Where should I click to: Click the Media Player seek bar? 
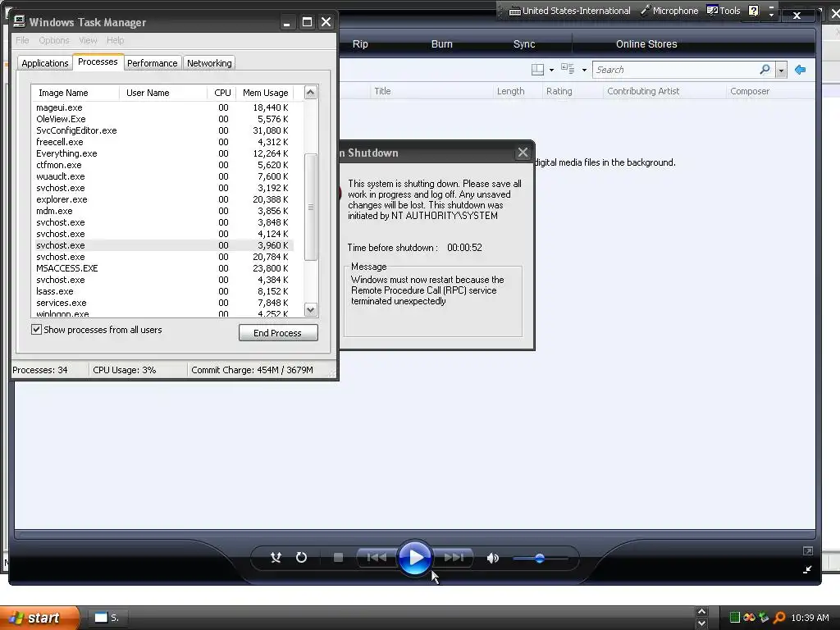point(414,534)
